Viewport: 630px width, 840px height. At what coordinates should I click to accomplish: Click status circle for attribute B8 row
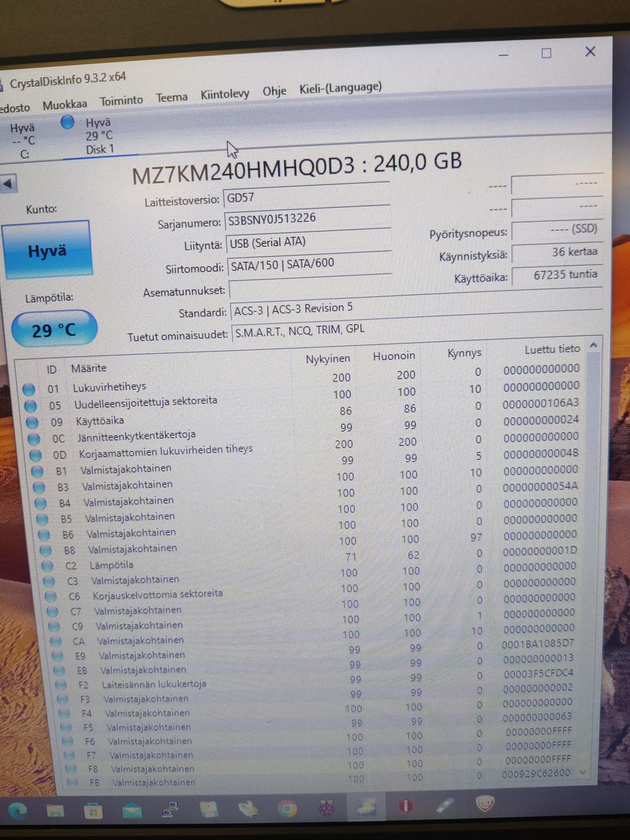tap(46, 551)
